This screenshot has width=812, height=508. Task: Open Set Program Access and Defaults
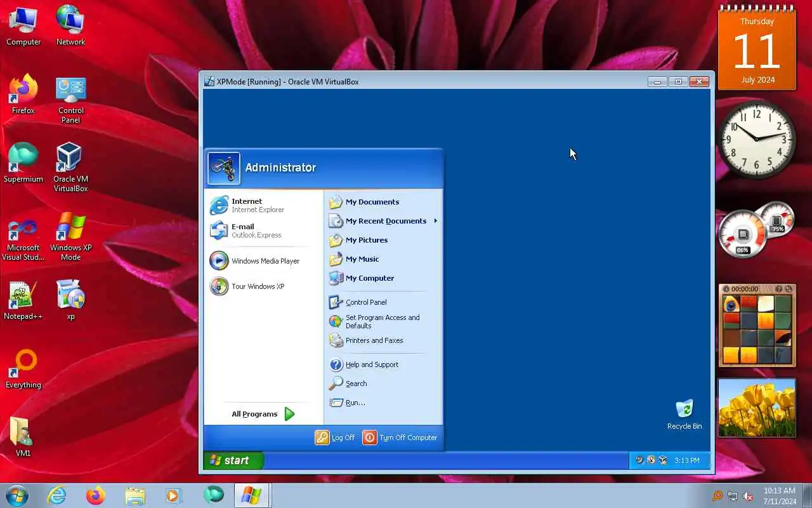click(x=383, y=321)
